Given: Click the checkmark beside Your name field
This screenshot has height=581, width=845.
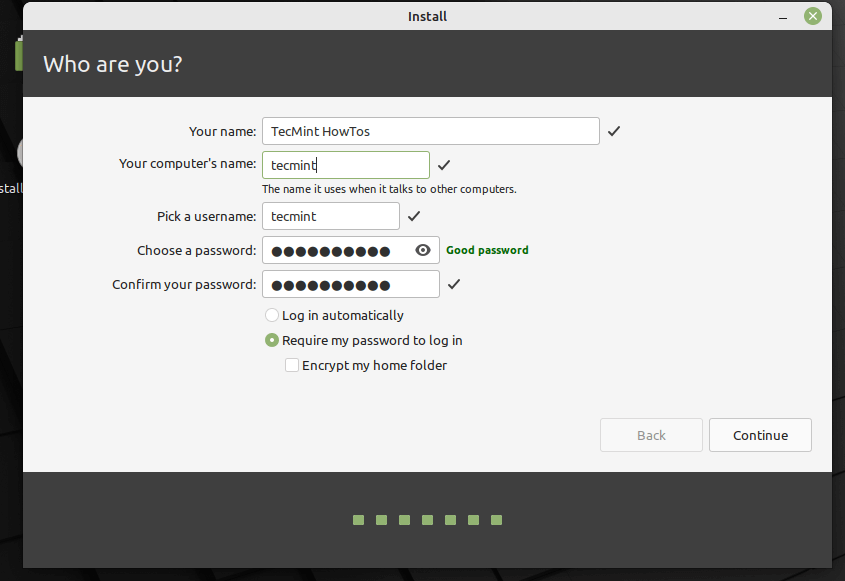Looking at the screenshot, I should pyautogui.click(x=614, y=131).
